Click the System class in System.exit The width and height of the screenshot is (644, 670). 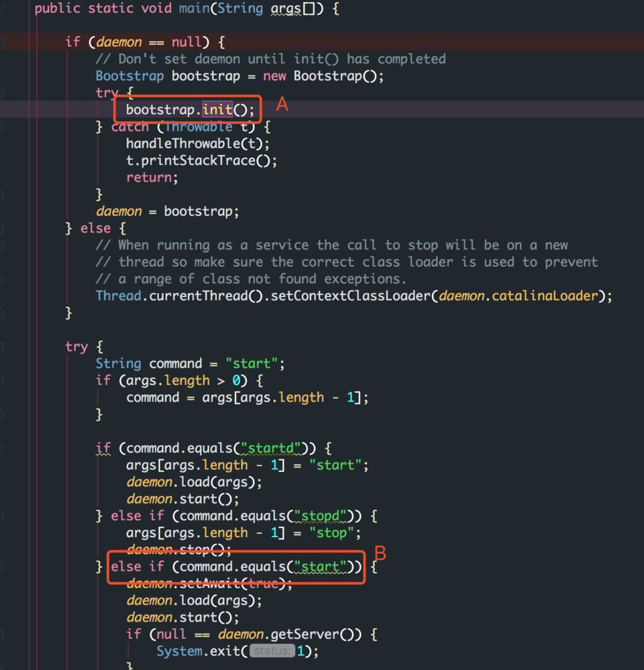point(179,651)
